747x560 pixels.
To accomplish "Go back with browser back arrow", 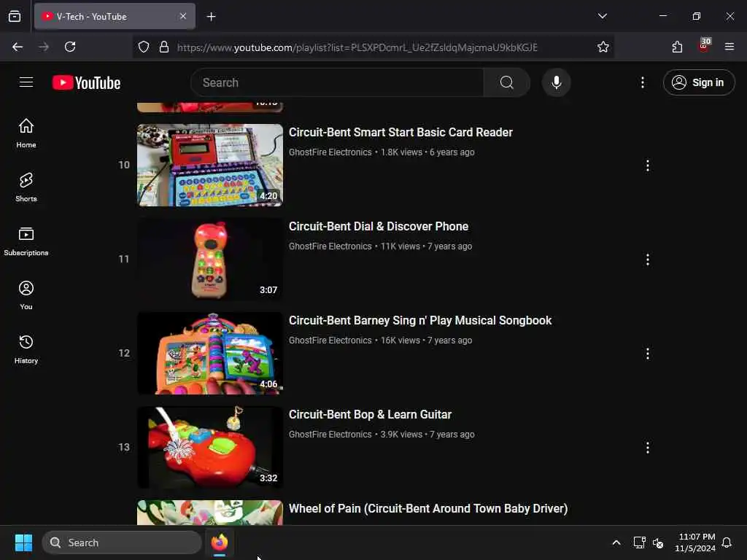I will pyautogui.click(x=18, y=47).
